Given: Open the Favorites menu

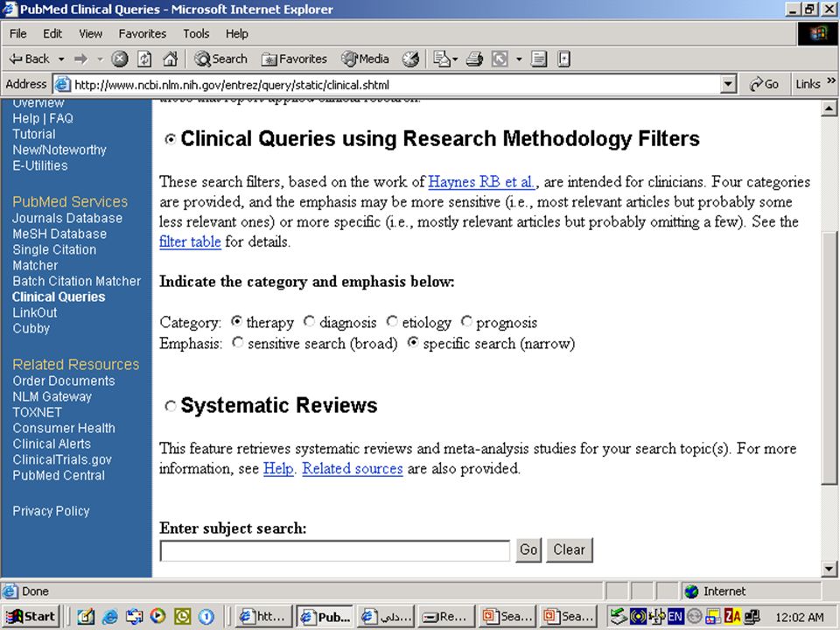Looking at the screenshot, I should (143, 34).
